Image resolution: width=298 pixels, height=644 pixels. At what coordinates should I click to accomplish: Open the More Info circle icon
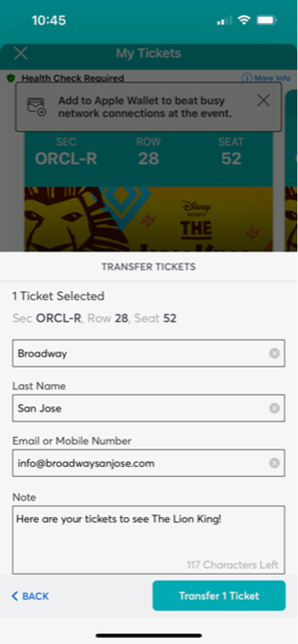tap(246, 78)
